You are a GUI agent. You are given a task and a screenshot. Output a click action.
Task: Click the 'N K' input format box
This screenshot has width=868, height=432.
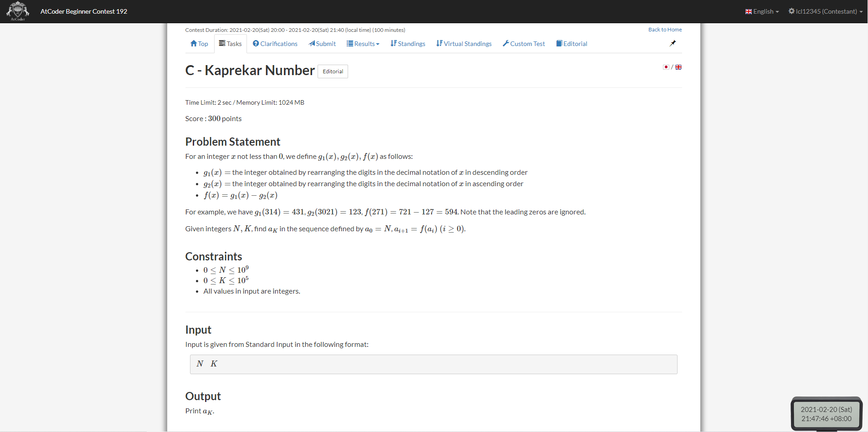click(433, 364)
